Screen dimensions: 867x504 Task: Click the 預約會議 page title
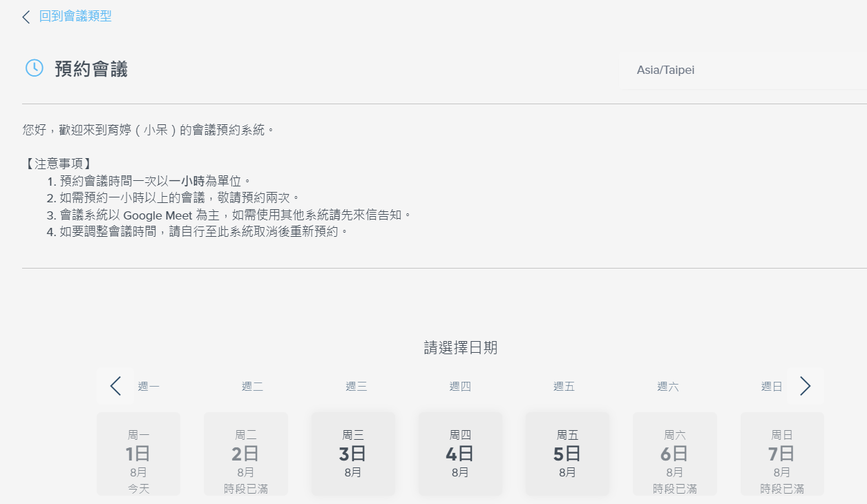pos(91,69)
